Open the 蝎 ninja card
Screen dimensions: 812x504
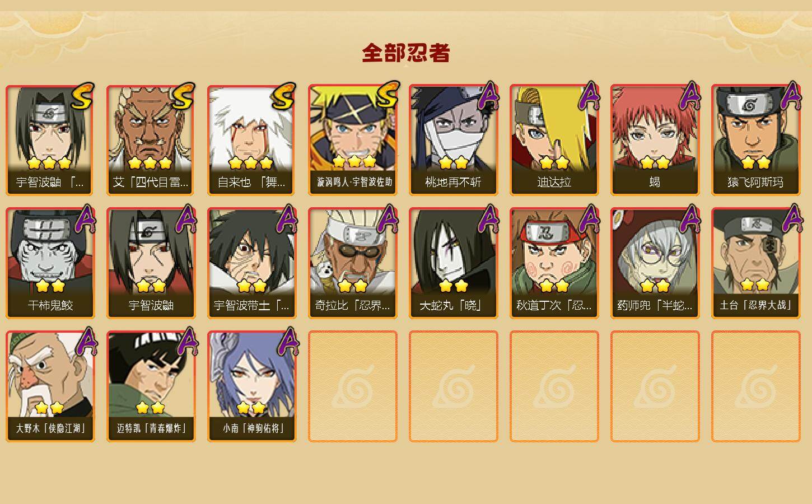pos(655,140)
